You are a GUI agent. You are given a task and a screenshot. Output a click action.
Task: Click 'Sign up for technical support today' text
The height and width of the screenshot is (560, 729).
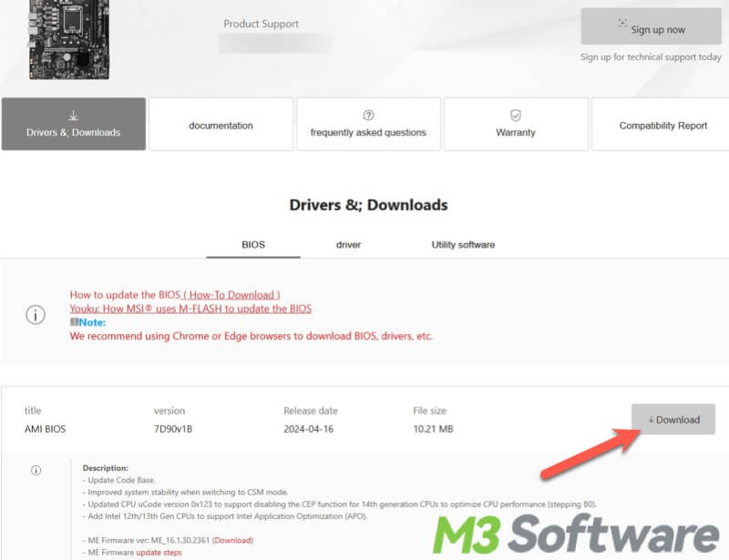pyautogui.click(x=651, y=57)
